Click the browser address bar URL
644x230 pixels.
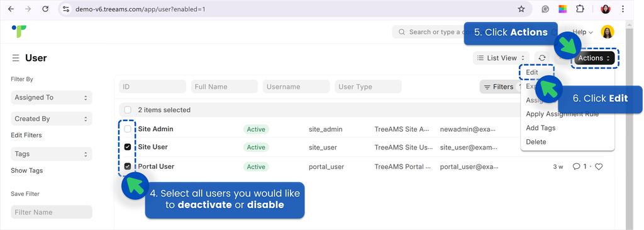(x=140, y=9)
